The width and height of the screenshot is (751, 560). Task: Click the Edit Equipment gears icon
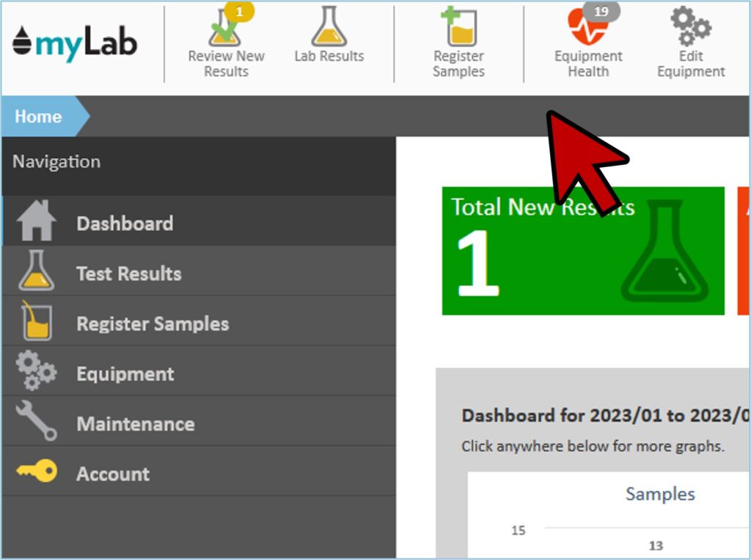[690, 28]
